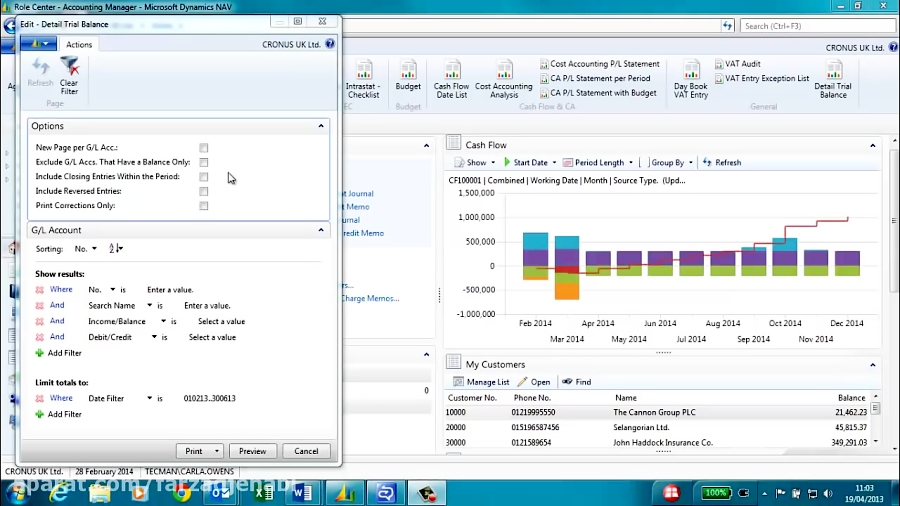Click Add Filter under Show results
The width and height of the screenshot is (900, 506).
coord(59,353)
